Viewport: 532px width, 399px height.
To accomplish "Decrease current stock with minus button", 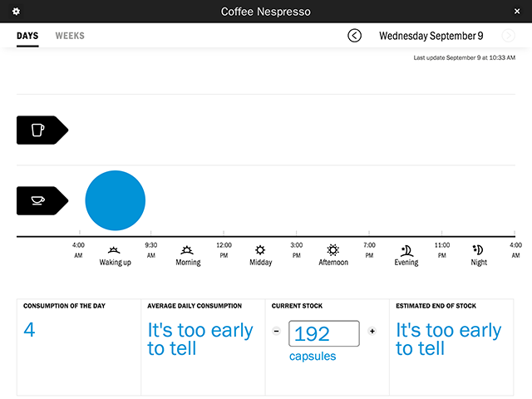I will tap(277, 331).
